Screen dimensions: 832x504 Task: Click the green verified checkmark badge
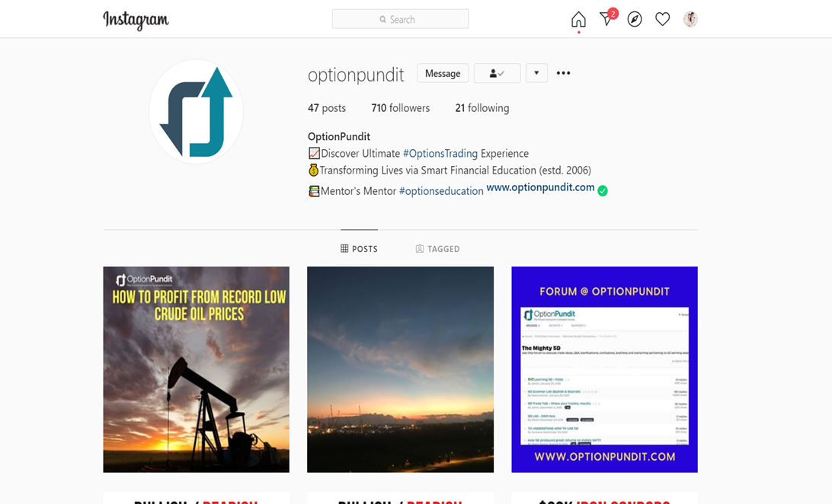point(603,191)
